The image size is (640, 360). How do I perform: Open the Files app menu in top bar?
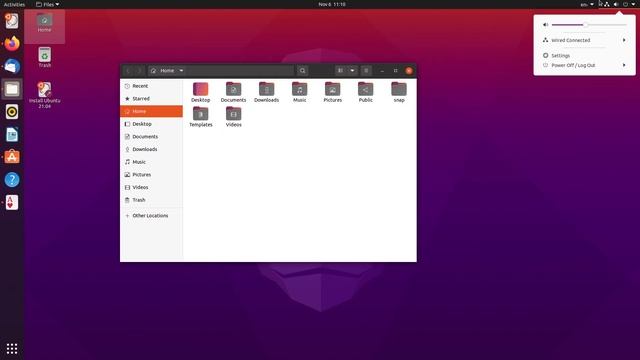(x=47, y=4)
